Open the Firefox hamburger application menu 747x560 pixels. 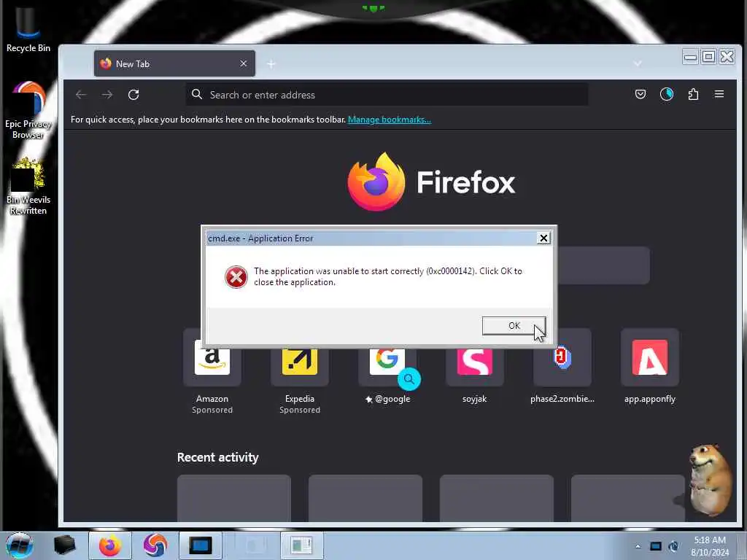tap(719, 94)
